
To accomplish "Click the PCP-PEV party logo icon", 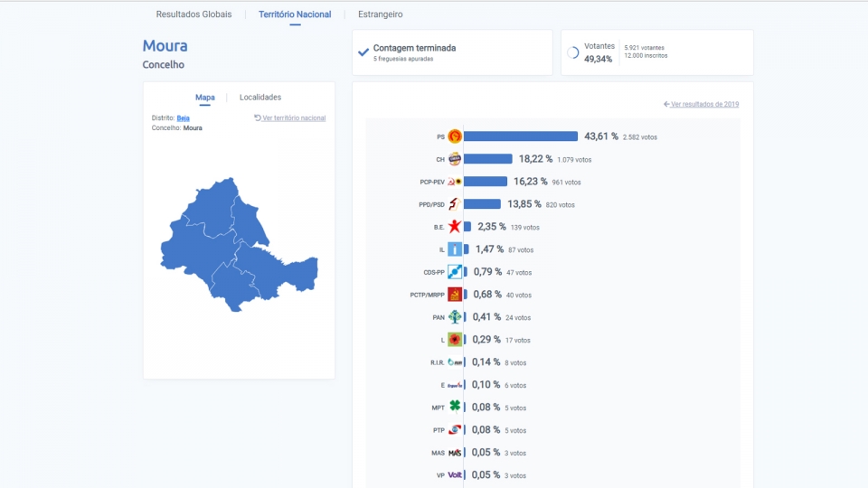I will point(455,182).
